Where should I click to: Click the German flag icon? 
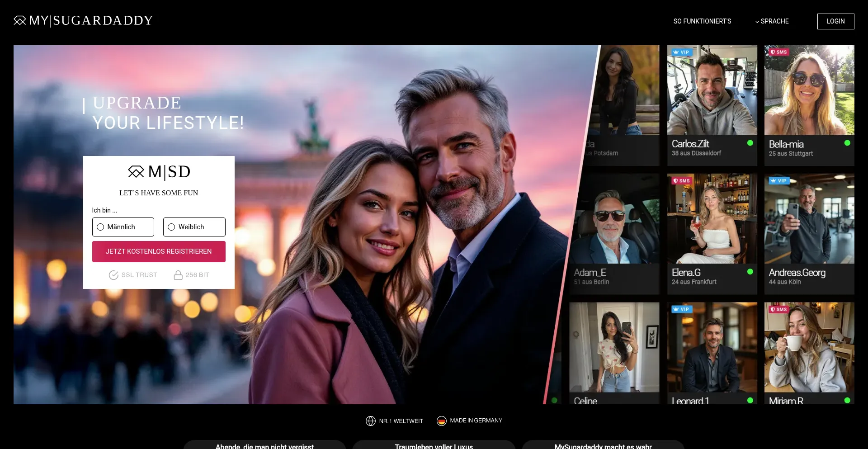tap(442, 421)
